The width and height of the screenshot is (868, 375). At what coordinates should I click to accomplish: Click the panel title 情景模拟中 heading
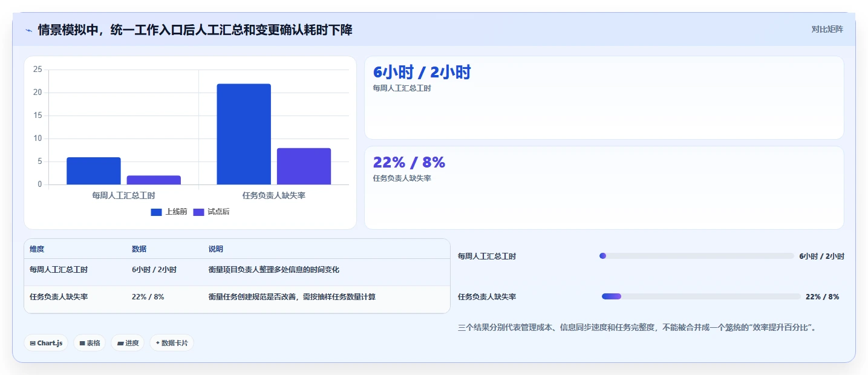click(195, 30)
